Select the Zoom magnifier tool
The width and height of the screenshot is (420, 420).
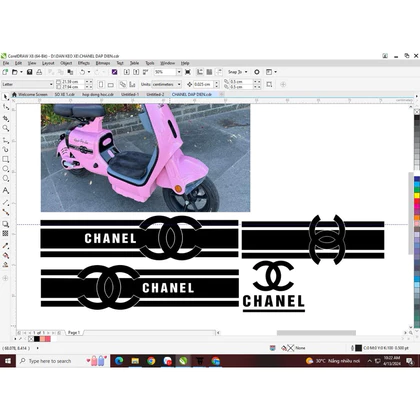(x=6, y=128)
